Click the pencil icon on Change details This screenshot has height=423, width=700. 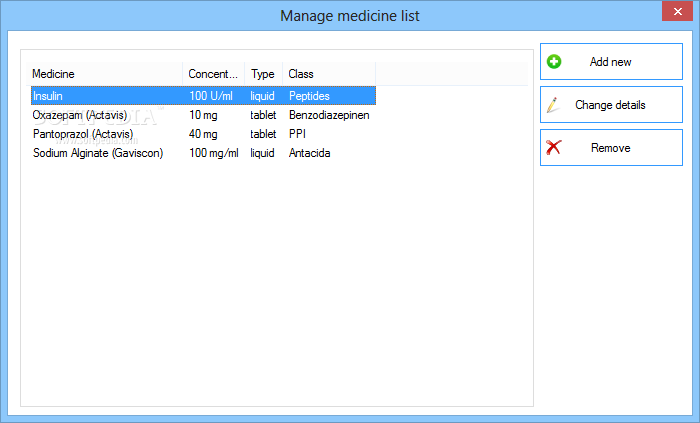[553, 105]
